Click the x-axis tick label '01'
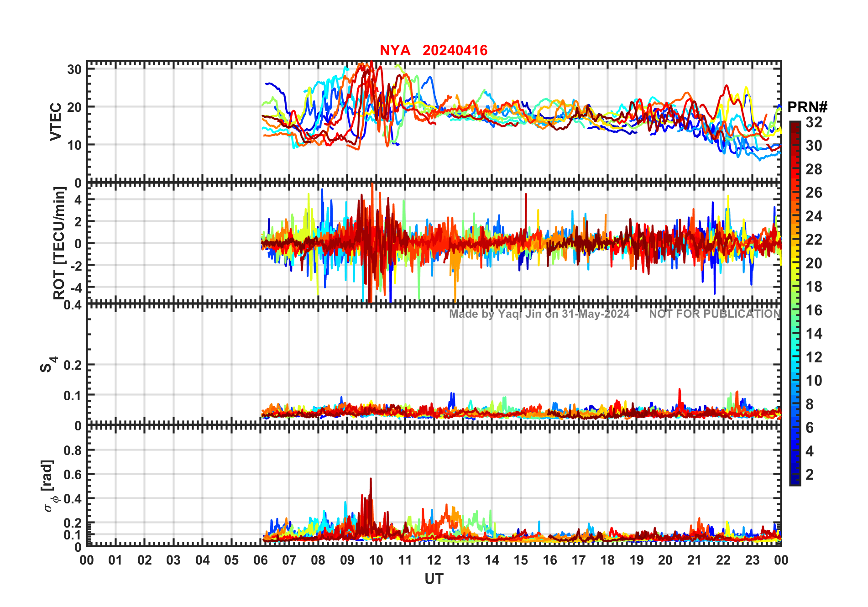The width and height of the screenshot is (868, 607). [115, 560]
